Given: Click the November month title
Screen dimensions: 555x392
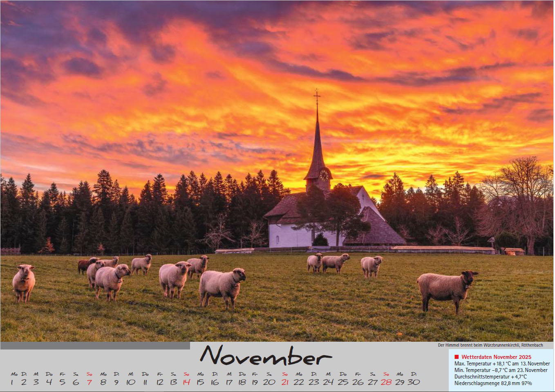Looking at the screenshot, I should coord(266,355).
